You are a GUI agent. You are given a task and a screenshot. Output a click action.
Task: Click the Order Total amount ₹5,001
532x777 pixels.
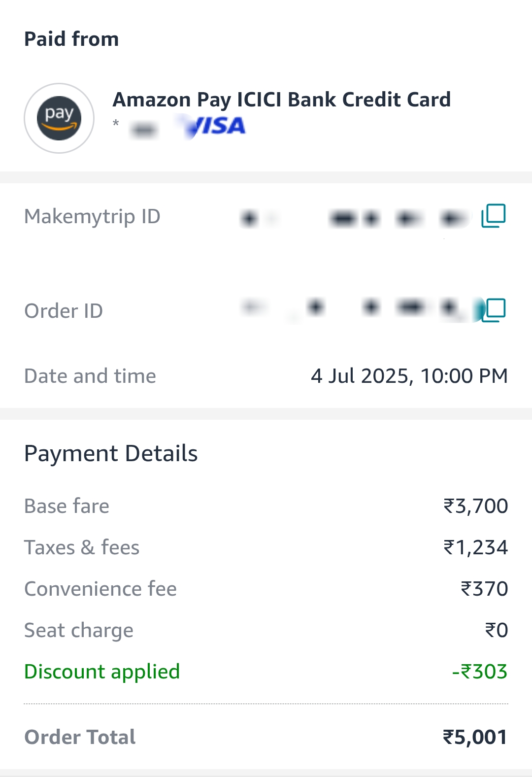(475, 737)
